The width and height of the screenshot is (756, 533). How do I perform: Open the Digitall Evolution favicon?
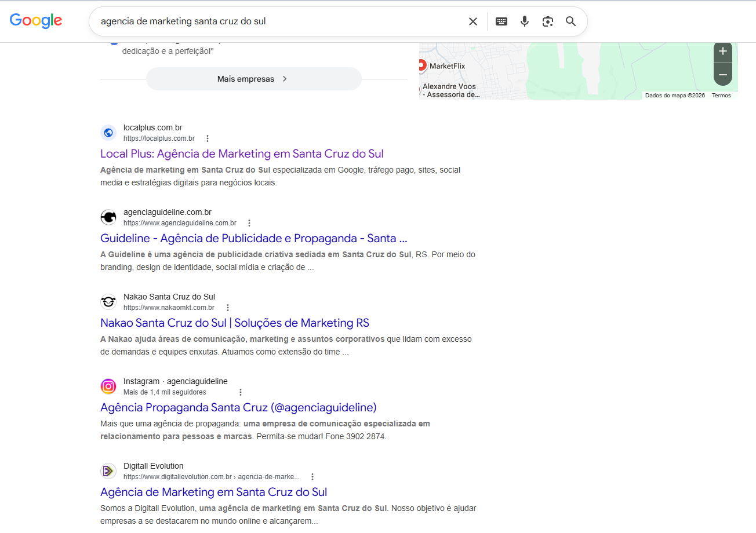108,471
